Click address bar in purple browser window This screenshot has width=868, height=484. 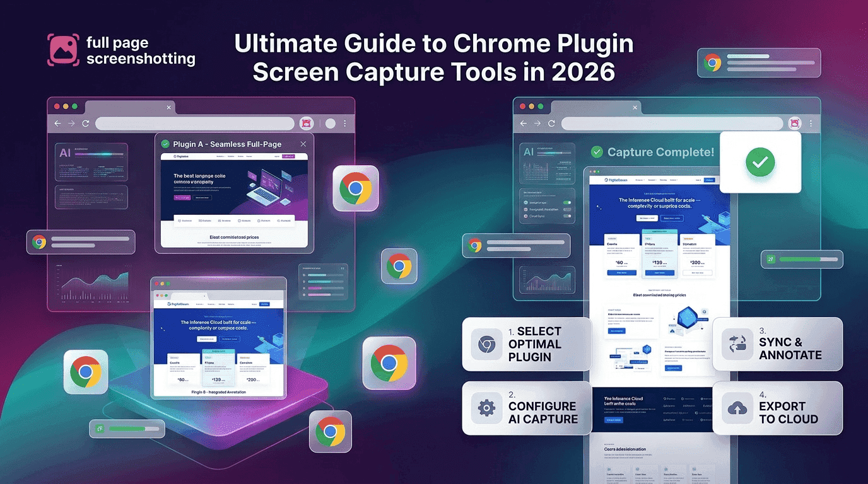(x=195, y=124)
